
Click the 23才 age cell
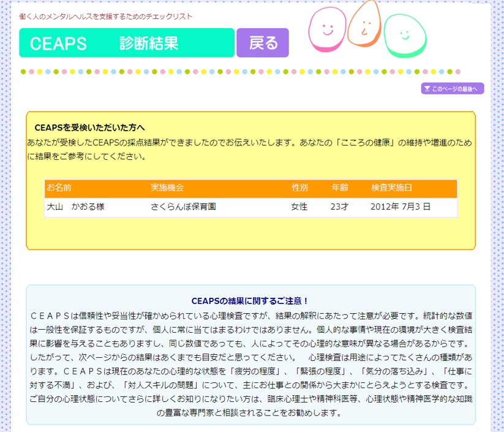pos(339,207)
